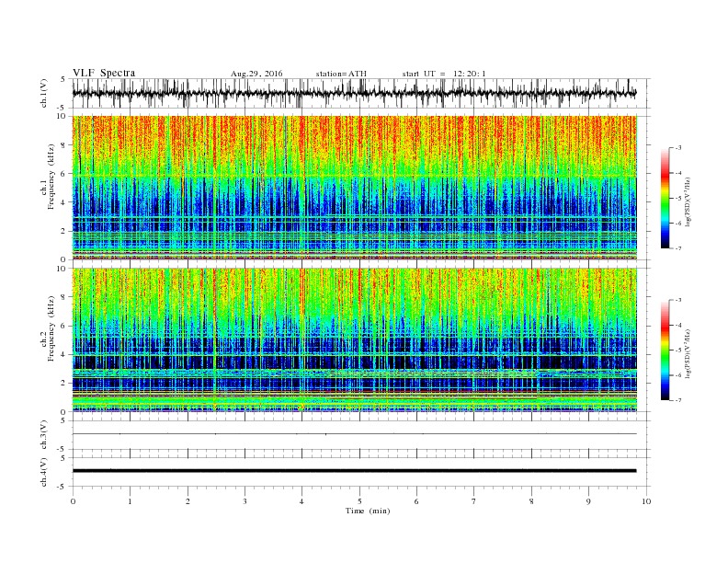This screenshot has width=728, height=563.
Task: Click the "4" kHz tick of ch.1 spectrogram
Action: (63, 202)
